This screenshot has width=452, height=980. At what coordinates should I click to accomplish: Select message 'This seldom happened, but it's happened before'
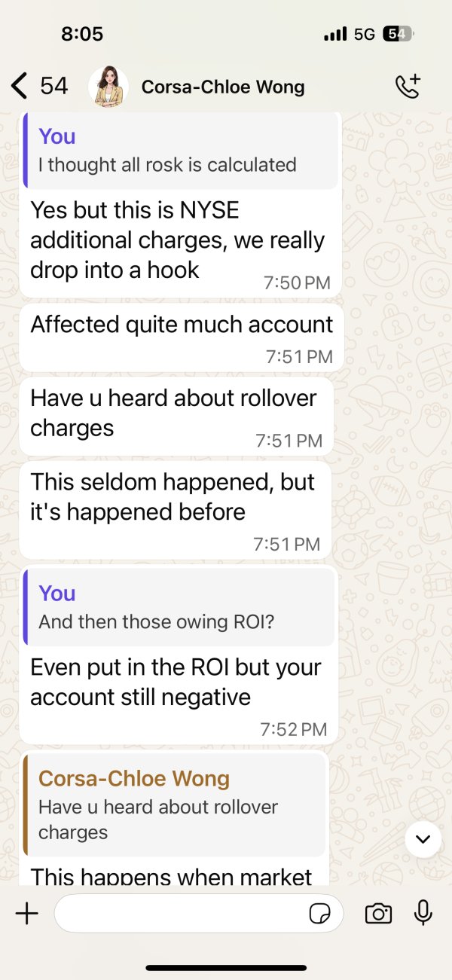pyautogui.click(x=176, y=510)
